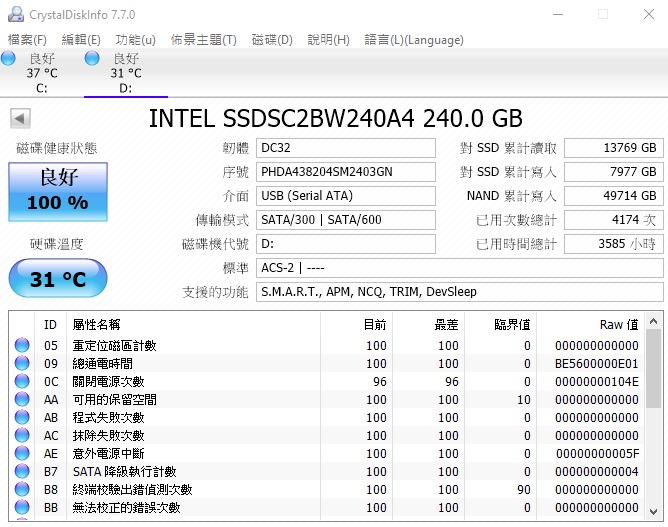Click the blue status orb for drive C:

pos(8,58)
